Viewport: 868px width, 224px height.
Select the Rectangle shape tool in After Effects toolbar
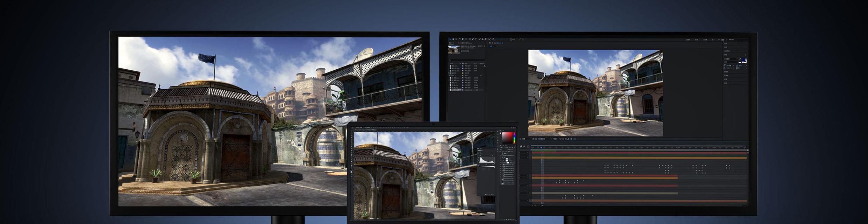pyautogui.click(x=470, y=39)
